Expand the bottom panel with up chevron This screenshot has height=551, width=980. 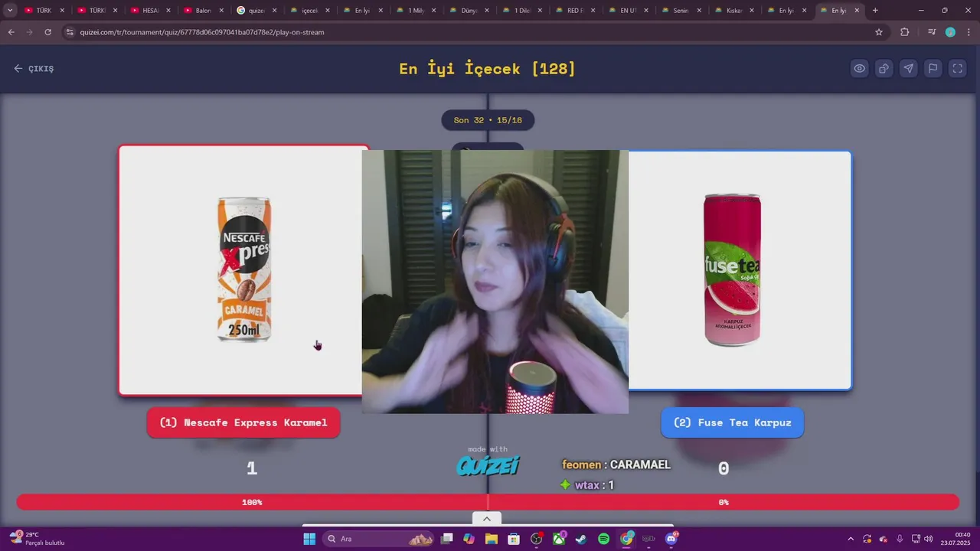pos(486,519)
